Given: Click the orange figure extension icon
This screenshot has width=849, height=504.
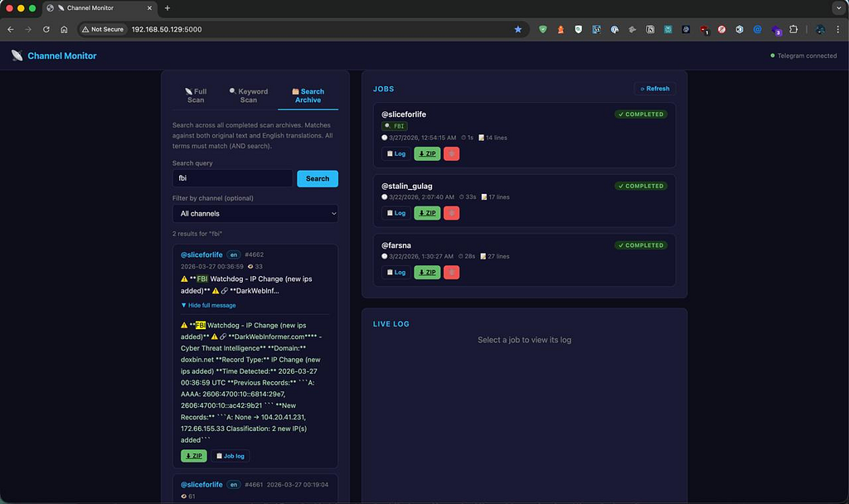Looking at the screenshot, I should [560, 29].
